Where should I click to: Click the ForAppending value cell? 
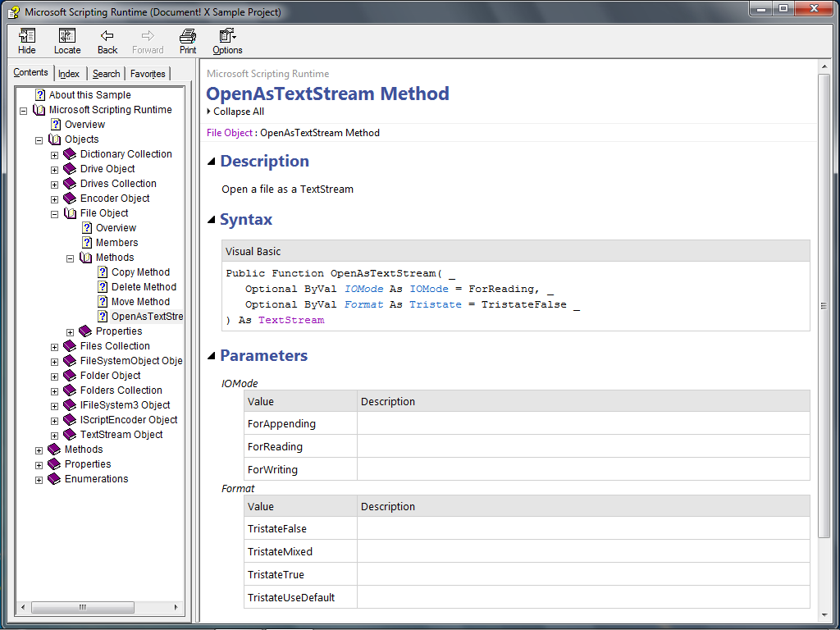pyautogui.click(x=300, y=423)
